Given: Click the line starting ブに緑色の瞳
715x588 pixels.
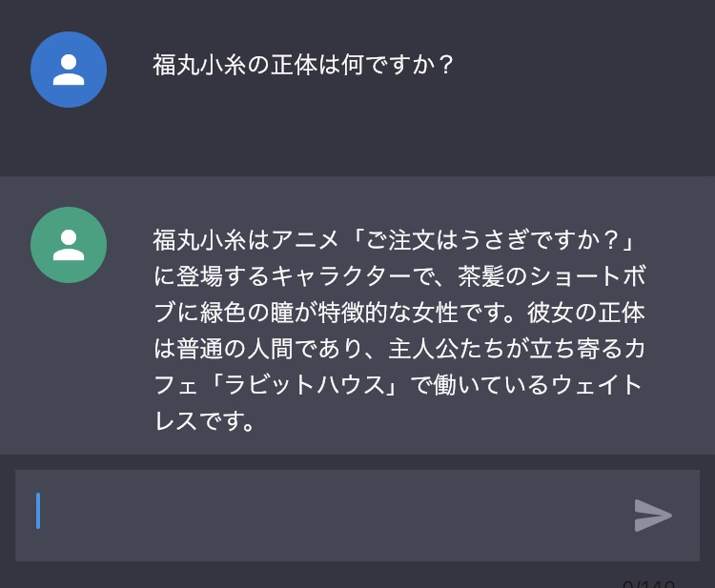Looking at the screenshot, I should point(399,313).
